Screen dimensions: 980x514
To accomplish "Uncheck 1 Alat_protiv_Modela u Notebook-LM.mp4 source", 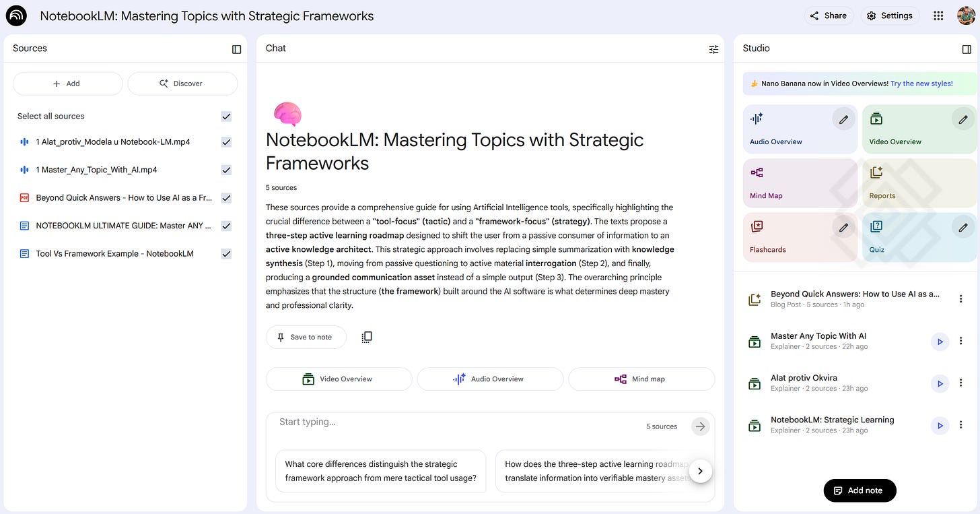I will 226,142.
